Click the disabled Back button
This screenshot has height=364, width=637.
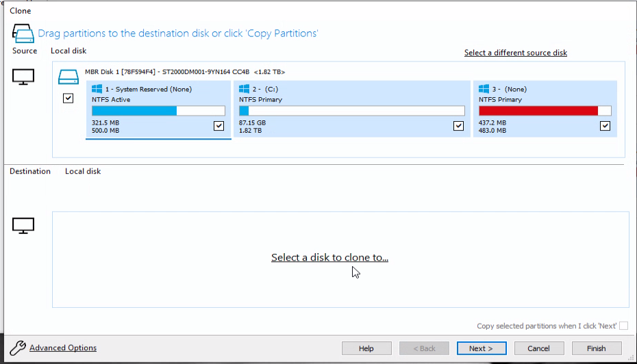click(x=424, y=348)
